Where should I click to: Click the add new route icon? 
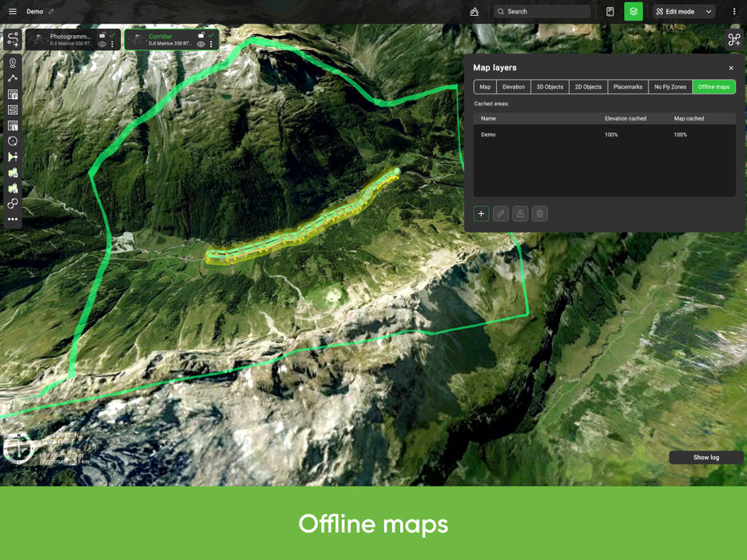point(13,40)
